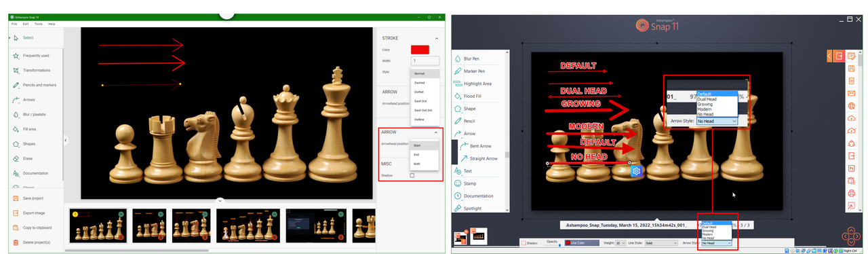The width and height of the screenshot is (868, 254).
Task: Open the Line Style Solid dropdown
Action: 660,243
